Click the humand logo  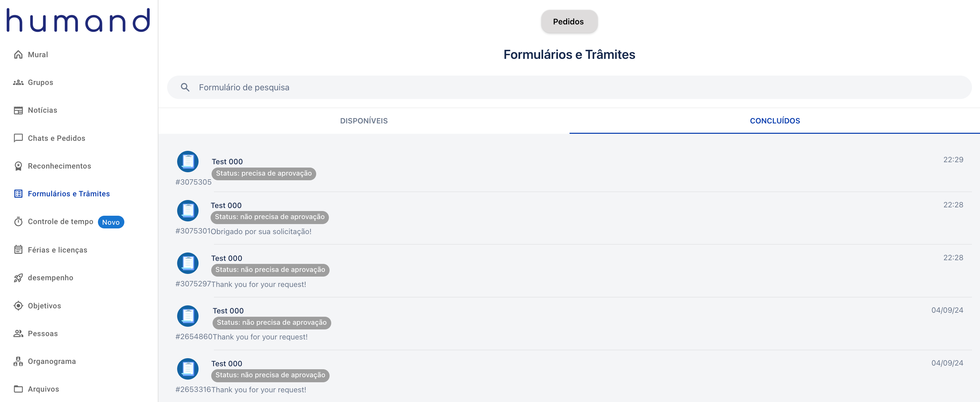[78, 20]
